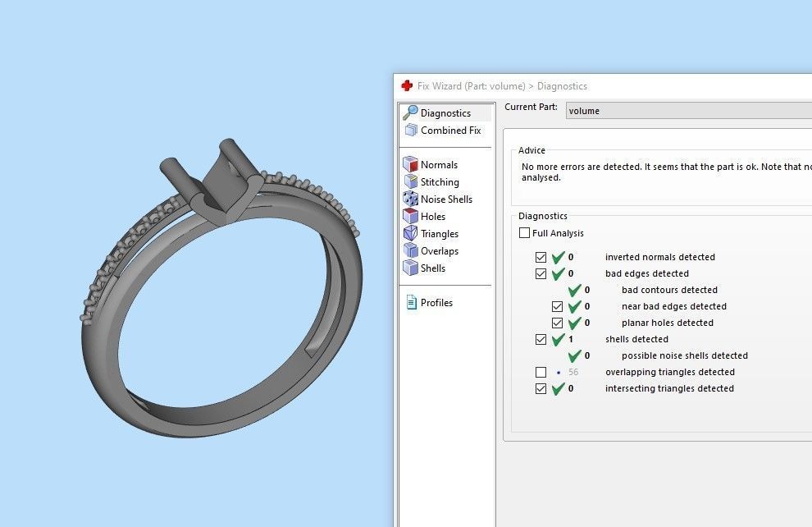812x527 pixels.
Task: Go to the Noise Shells page
Action: [446, 199]
